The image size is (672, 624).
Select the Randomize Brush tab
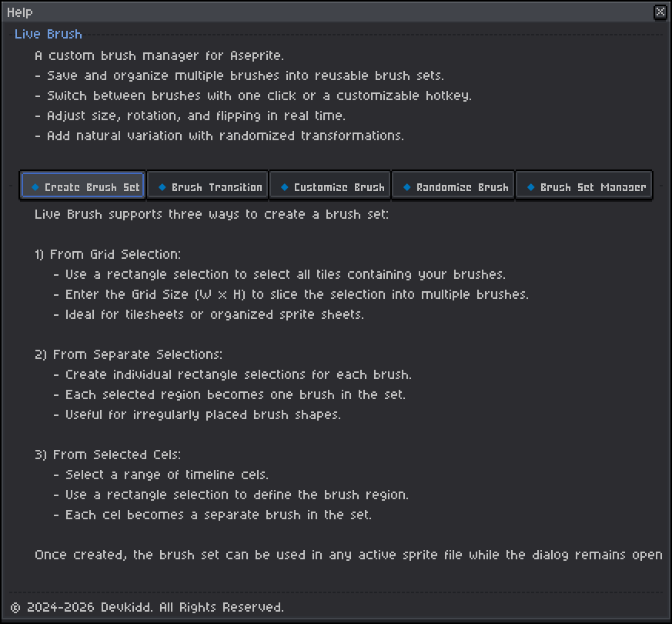click(453, 186)
